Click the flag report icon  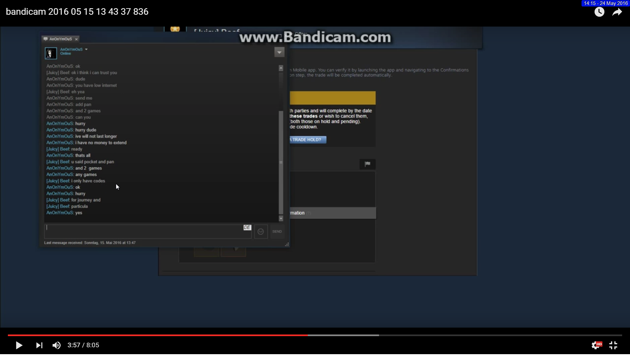pos(367,164)
